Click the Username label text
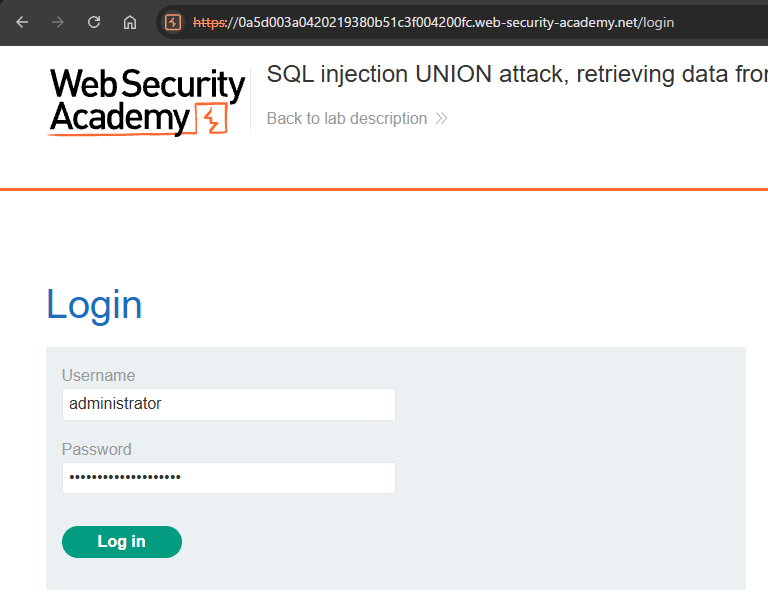The image size is (768, 608). tap(98, 376)
